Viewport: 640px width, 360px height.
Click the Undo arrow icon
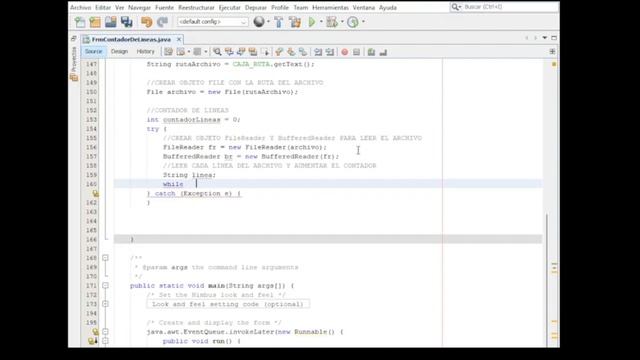click(147, 22)
